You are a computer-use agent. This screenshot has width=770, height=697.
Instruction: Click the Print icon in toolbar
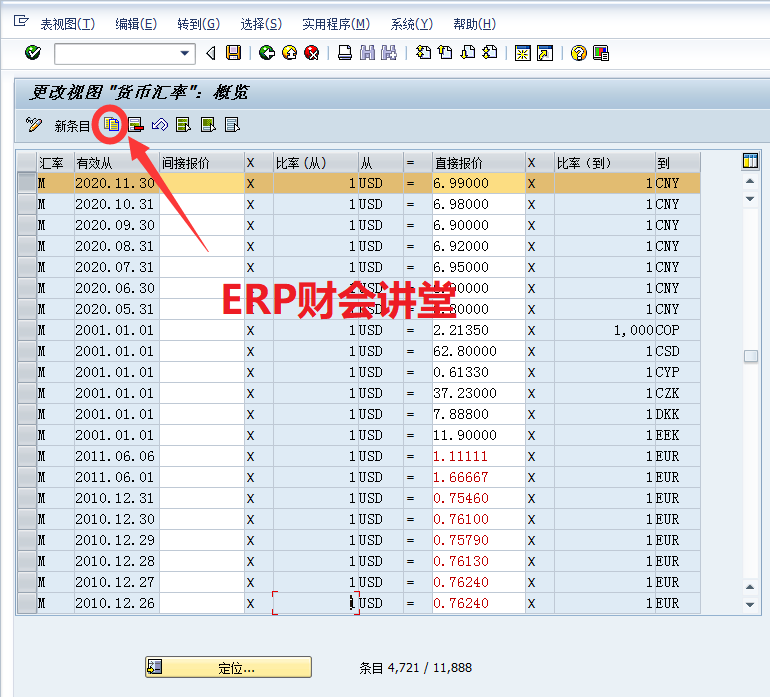click(344, 53)
